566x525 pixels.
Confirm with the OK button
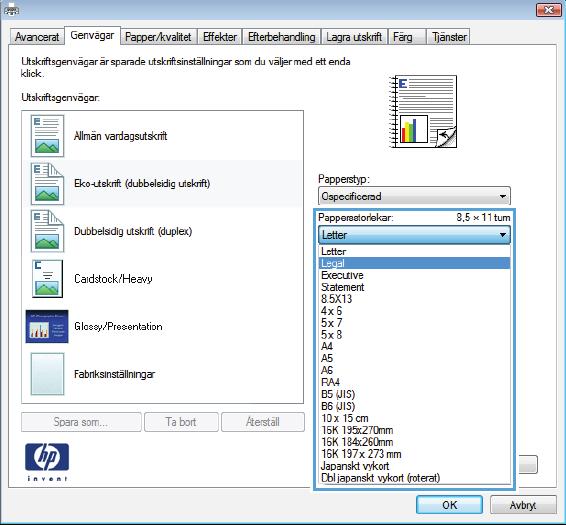pyautogui.click(x=449, y=504)
